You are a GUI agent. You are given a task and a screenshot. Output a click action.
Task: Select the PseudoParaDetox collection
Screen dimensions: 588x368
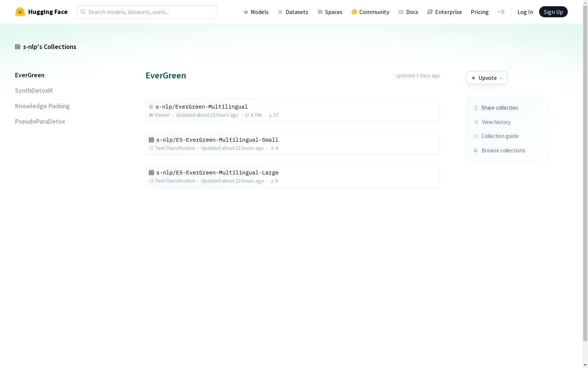click(40, 121)
